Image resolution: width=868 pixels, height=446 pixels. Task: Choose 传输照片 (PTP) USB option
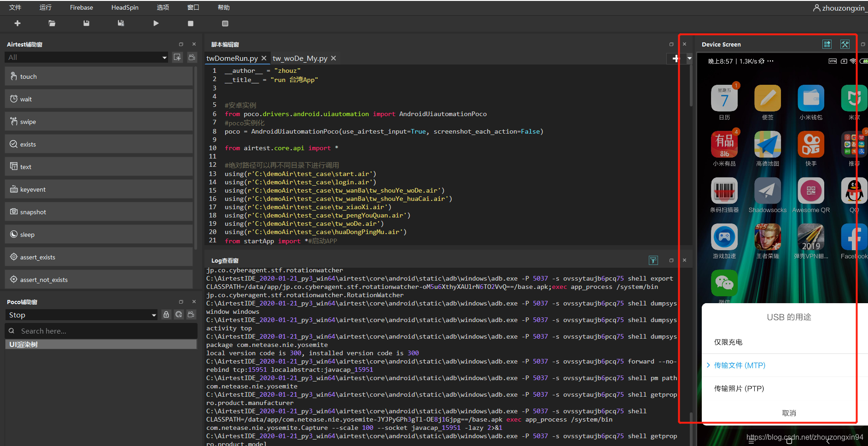(x=784, y=388)
